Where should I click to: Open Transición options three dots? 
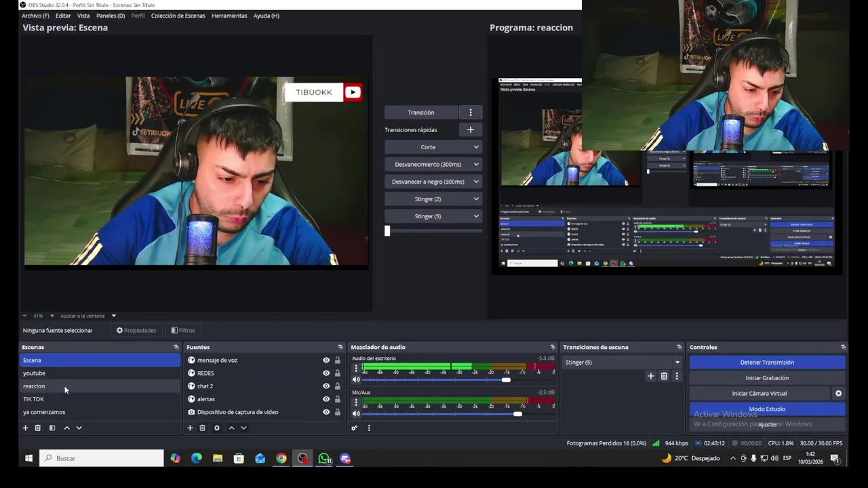471,113
